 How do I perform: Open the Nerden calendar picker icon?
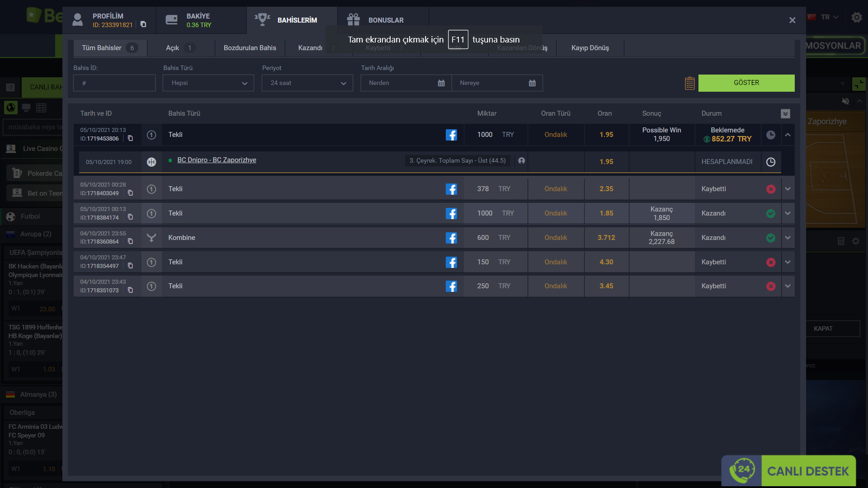tap(441, 83)
